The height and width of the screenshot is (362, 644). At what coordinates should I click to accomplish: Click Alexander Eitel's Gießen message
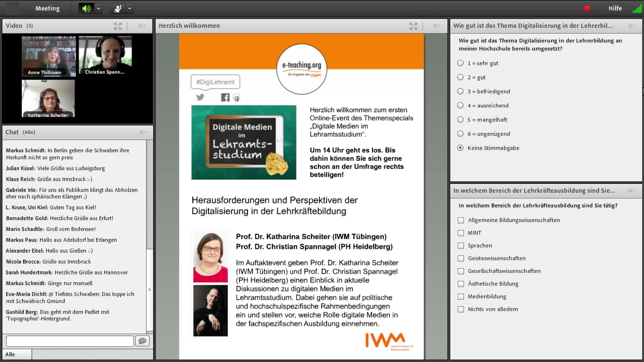point(50,251)
